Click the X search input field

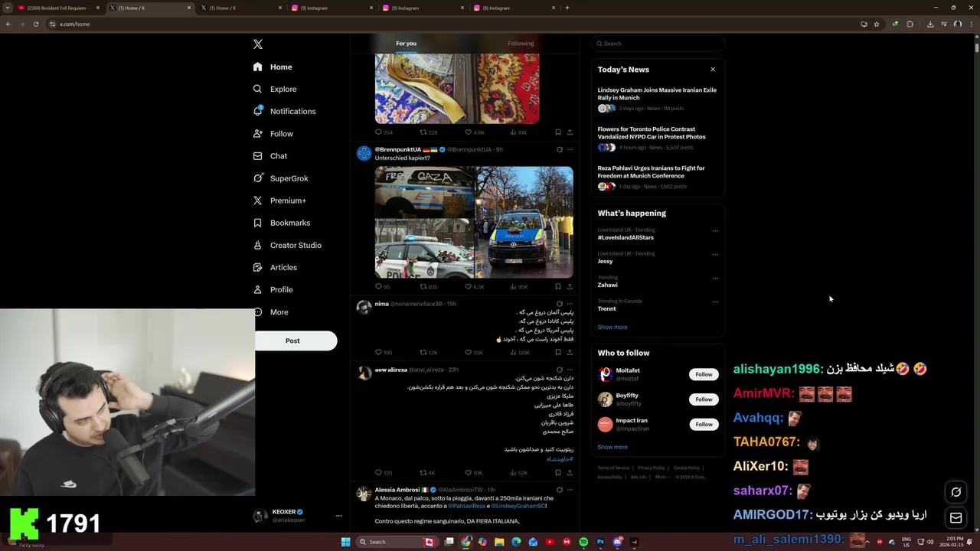pos(658,44)
